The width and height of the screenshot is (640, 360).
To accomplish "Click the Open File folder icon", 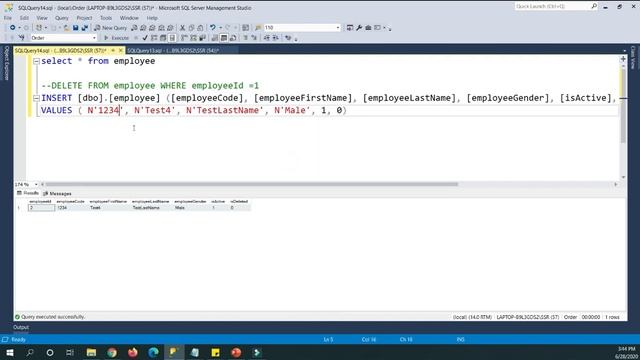I will [66, 28].
